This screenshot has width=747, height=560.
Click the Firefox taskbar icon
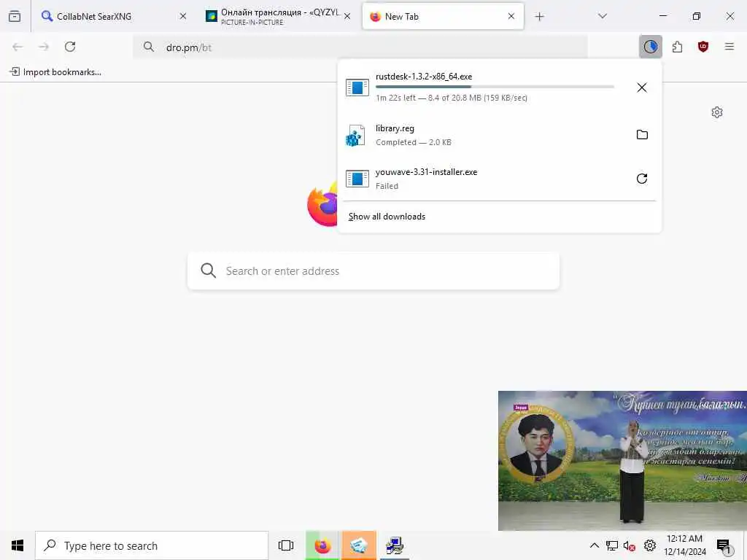(322, 545)
